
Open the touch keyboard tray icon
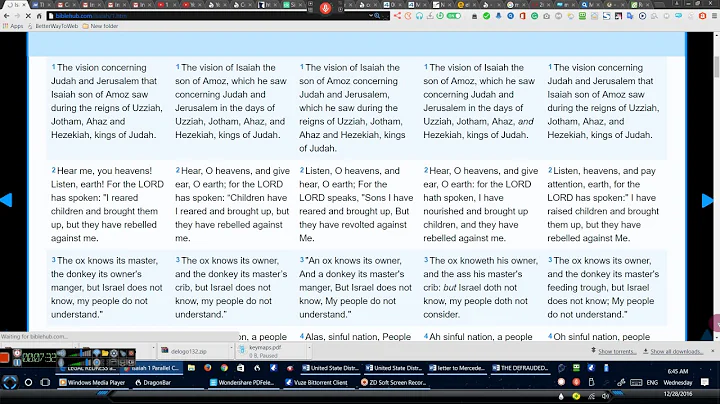pos(636,382)
